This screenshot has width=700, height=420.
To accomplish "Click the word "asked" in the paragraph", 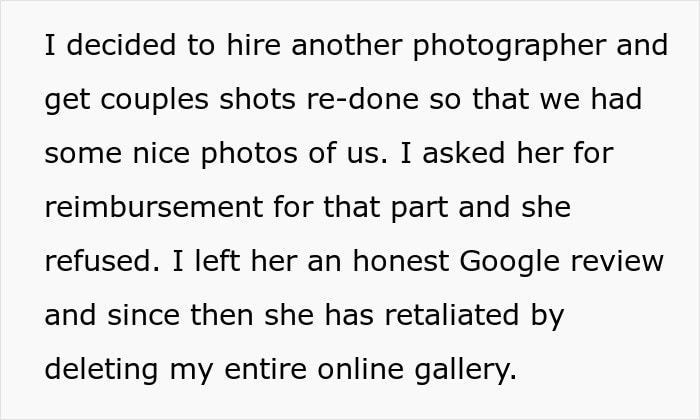I will click(464, 153).
